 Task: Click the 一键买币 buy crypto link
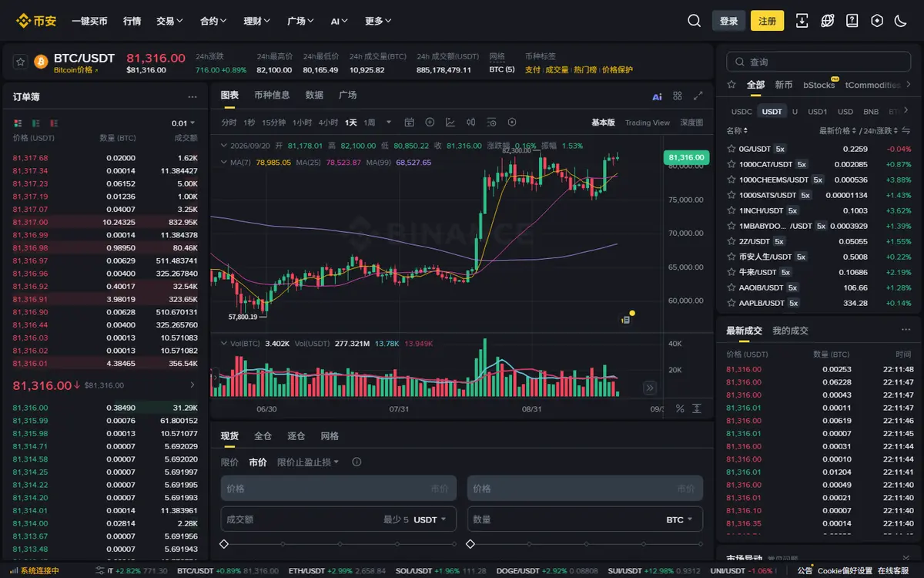pyautogui.click(x=89, y=21)
